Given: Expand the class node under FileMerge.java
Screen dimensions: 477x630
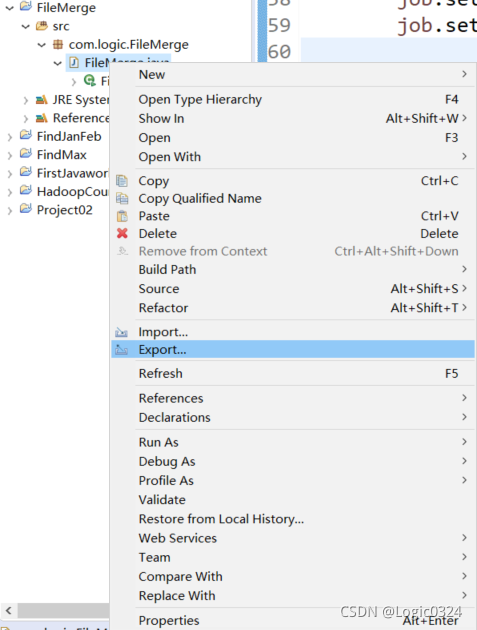Looking at the screenshot, I should click(x=74, y=82).
